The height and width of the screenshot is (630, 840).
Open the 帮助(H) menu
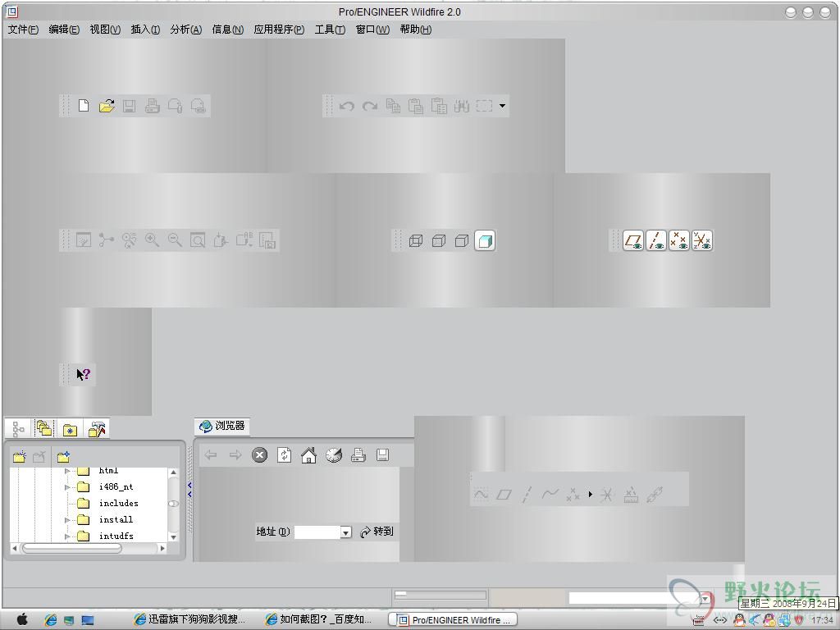[x=416, y=30]
